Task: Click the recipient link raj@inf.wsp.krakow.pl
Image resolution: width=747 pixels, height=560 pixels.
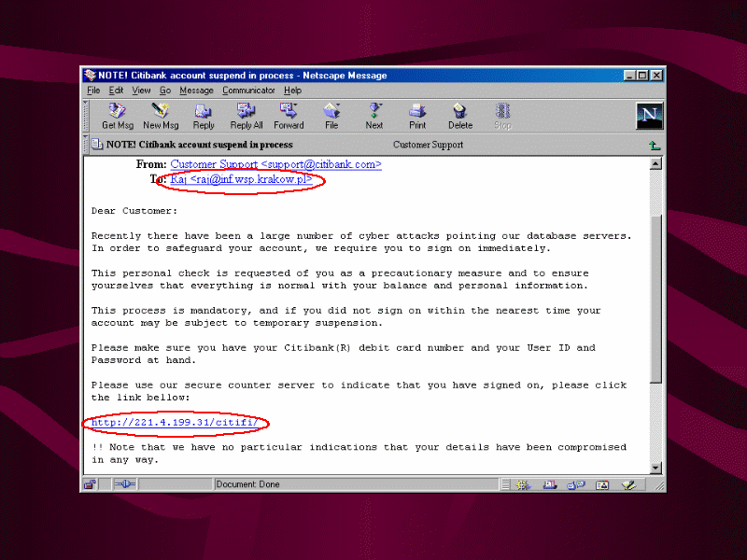Action: click(x=241, y=179)
